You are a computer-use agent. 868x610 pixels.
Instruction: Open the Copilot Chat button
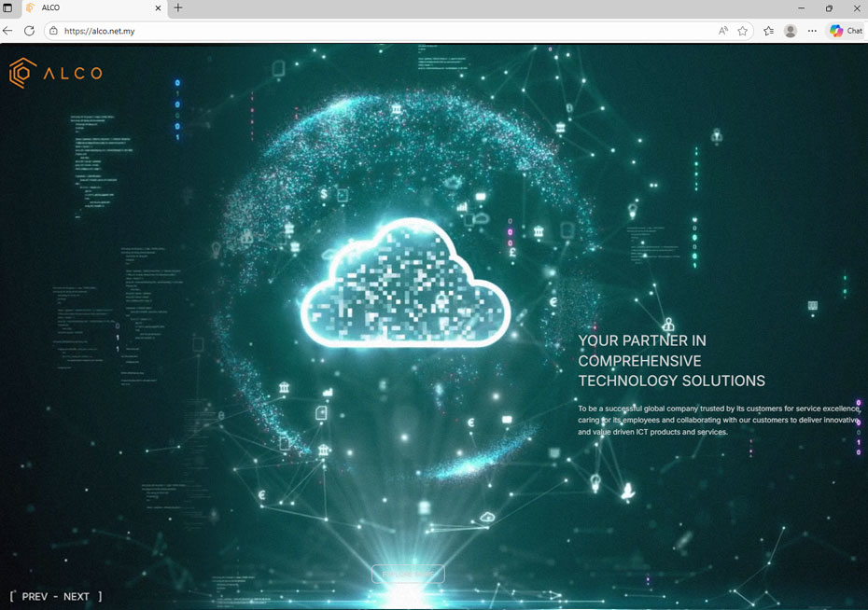click(x=846, y=31)
